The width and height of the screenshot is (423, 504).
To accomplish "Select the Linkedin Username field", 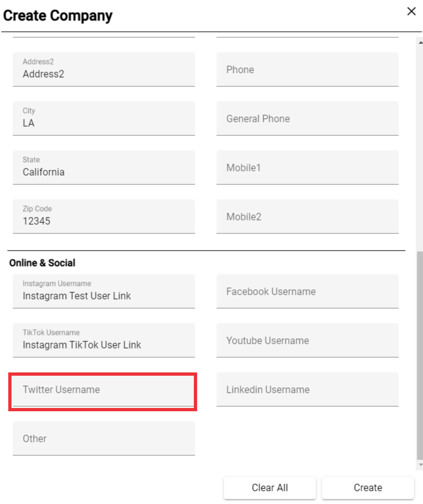I will pos(307,389).
